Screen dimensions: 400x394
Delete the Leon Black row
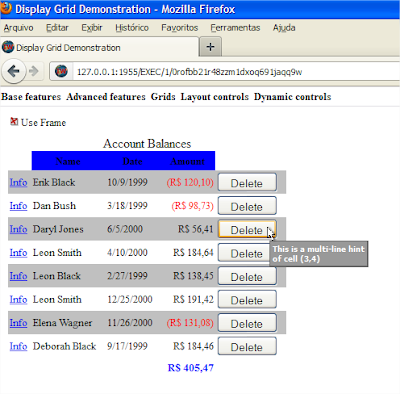(x=247, y=276)
